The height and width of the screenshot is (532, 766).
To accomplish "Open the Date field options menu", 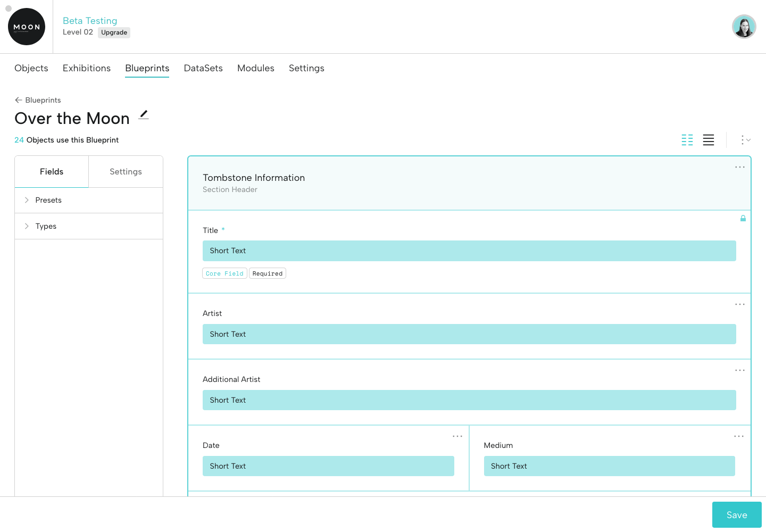I will [x=457, y=436].
